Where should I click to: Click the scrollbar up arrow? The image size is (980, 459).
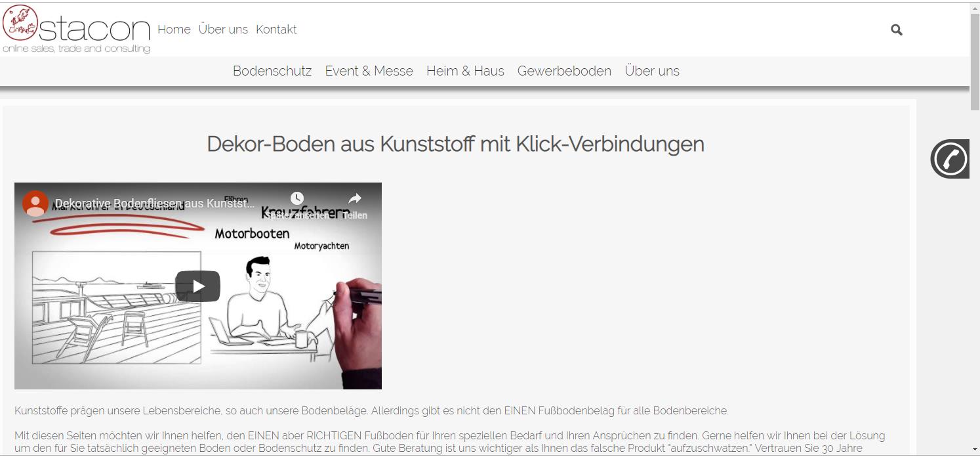pos(975,7)
